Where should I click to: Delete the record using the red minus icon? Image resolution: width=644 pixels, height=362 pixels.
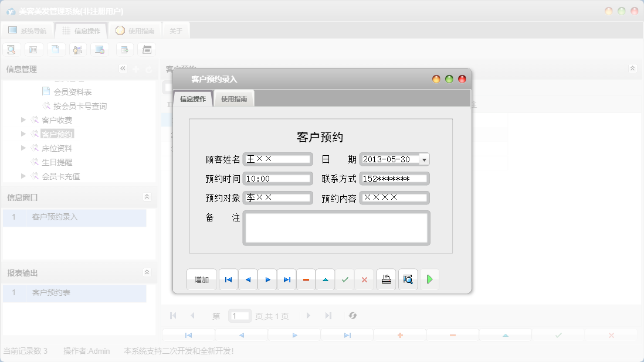tap(306, 279)
